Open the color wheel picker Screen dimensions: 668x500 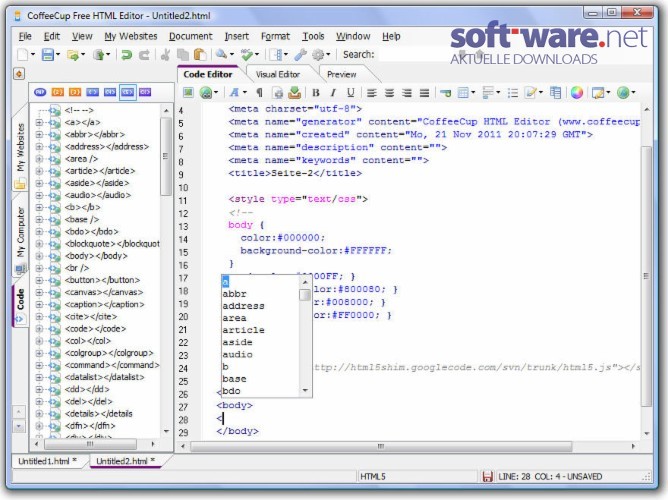click(577, 92)
